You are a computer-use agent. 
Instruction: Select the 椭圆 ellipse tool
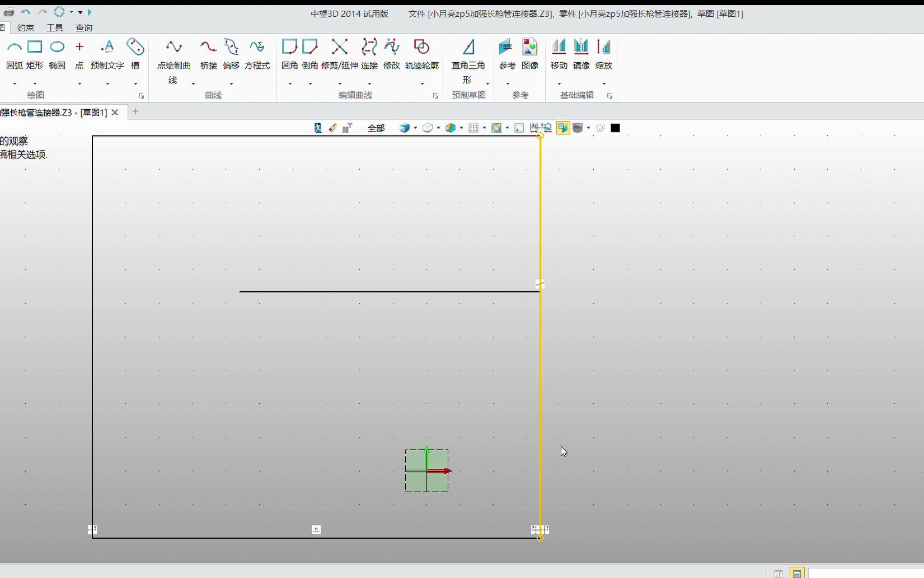click(x=57, y=54)
